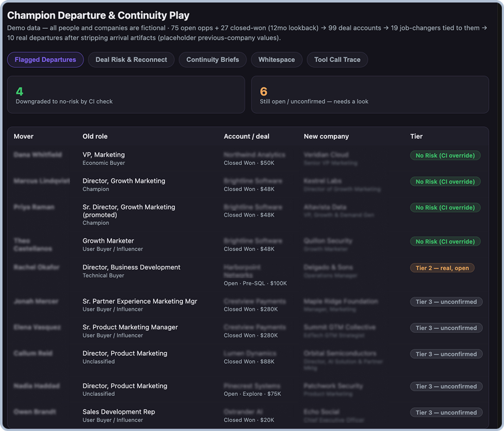Click the 'Open · Explore · $75K' deal text
Image resolution: width=504 pixels, height=431 pixels.
pos(252,394)
